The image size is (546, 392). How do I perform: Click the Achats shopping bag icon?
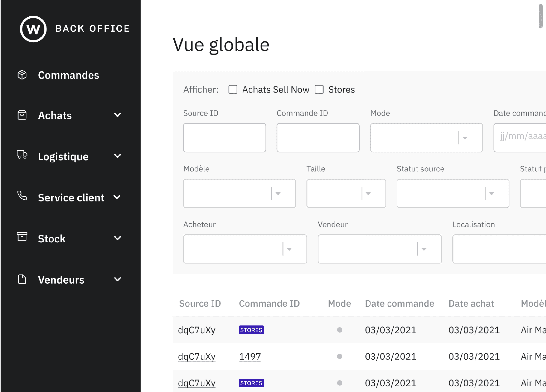pos(22,115)
